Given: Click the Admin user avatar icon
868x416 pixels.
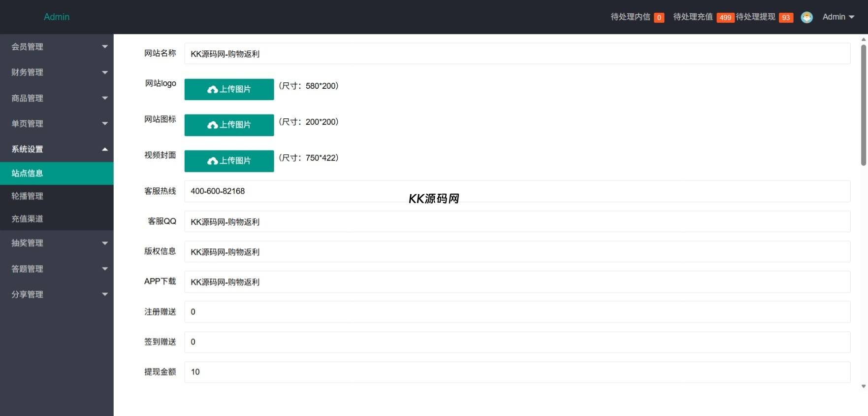Looking at the screenshot, I should [x=806, y=17].
